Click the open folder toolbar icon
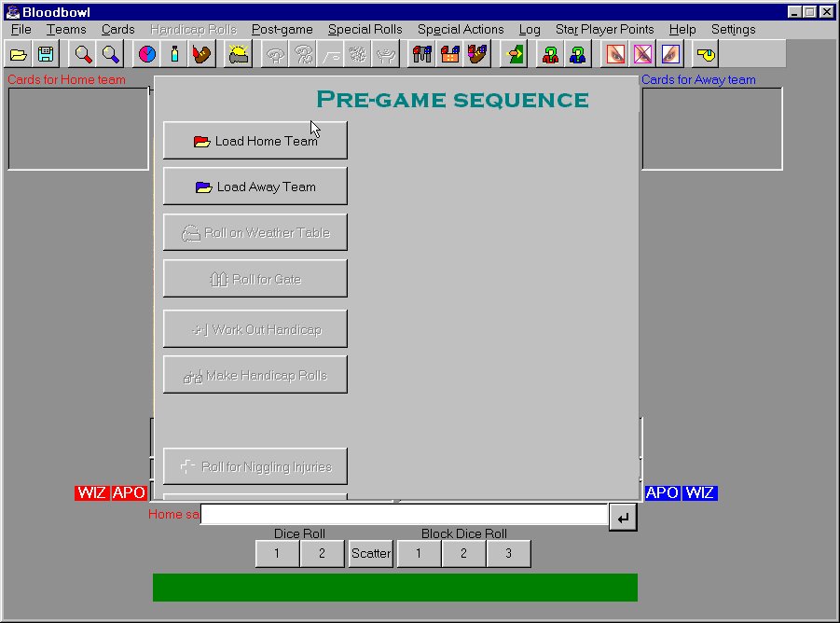The width and height of the screenshot is (840, 623). (x=19, y=54)
